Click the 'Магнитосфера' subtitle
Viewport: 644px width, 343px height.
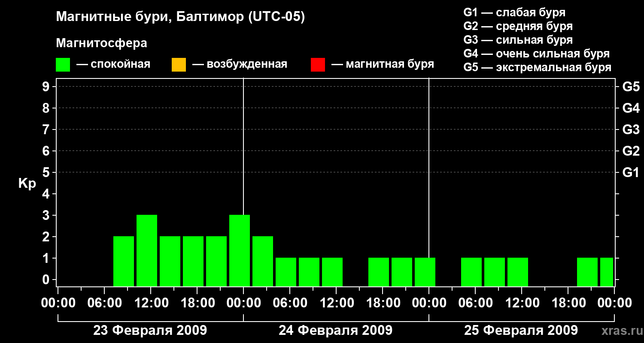click(x=102, y=43)
